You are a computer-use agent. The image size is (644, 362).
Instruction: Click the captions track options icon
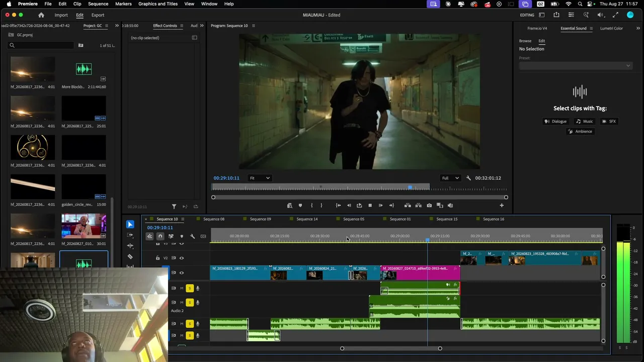coord(203,236)
